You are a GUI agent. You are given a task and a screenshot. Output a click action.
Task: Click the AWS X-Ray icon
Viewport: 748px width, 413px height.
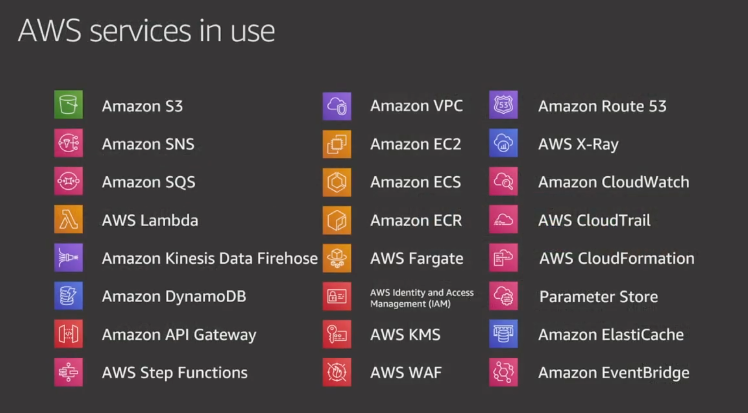pos(503,143)
